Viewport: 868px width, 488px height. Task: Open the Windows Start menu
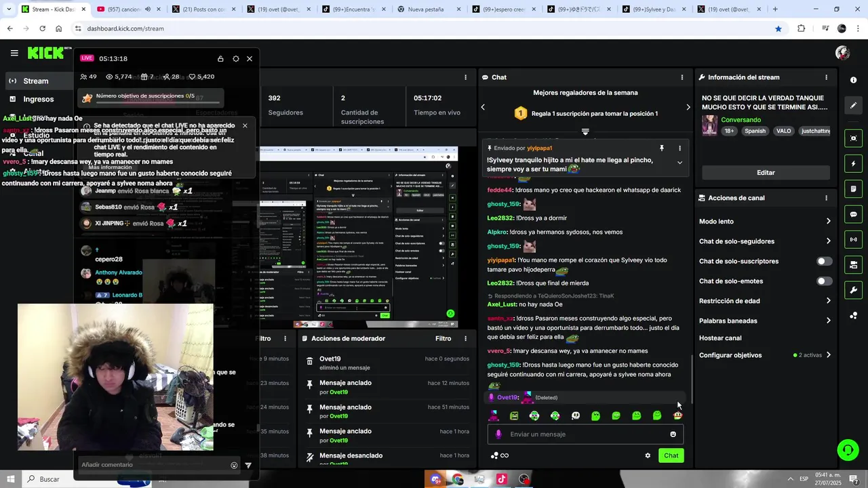tap(12, 479)
